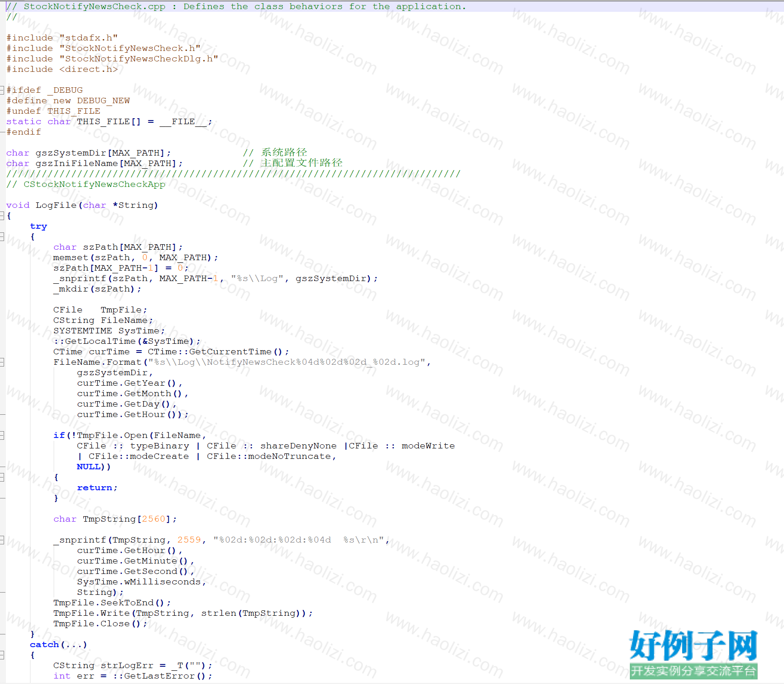Click the static char THIS_FILE[] line
The height and width of the screenshot is (684, 784).
click(x=109, y=121)
